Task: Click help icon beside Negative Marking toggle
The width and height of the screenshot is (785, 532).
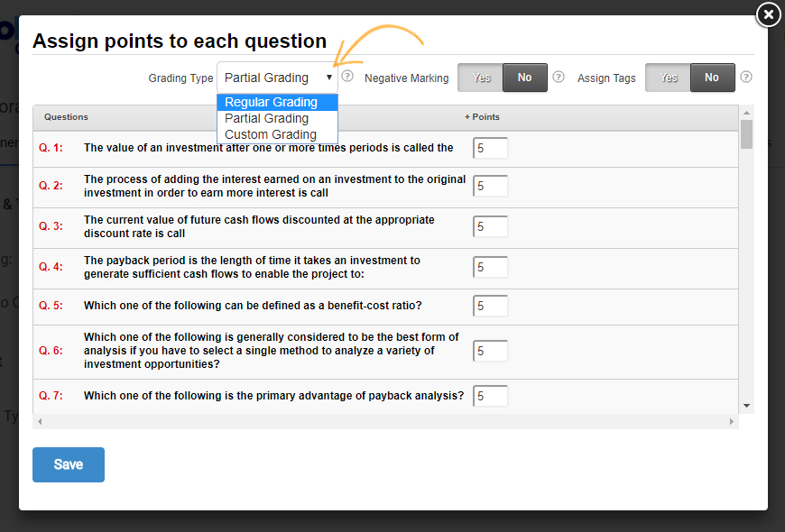Action: pos(559,77)
